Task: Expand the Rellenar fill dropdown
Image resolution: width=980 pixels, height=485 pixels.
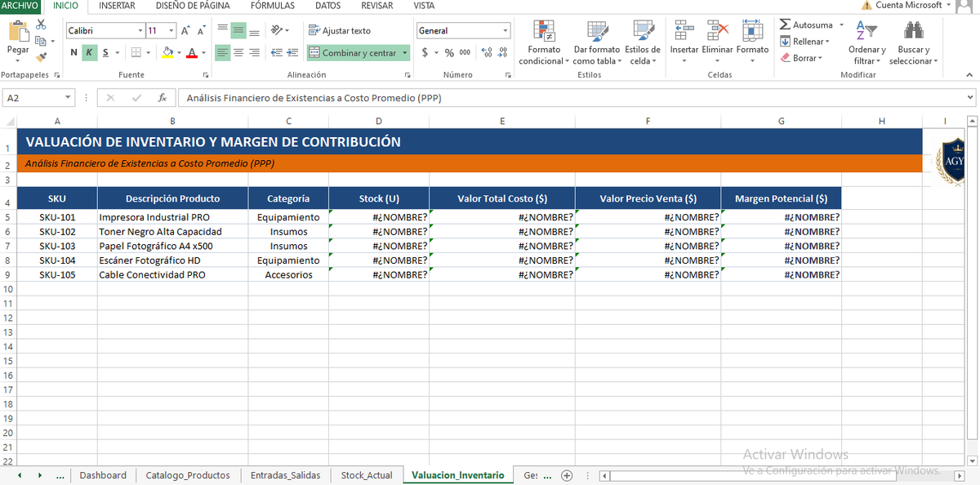Action: [x=827, y=42]
